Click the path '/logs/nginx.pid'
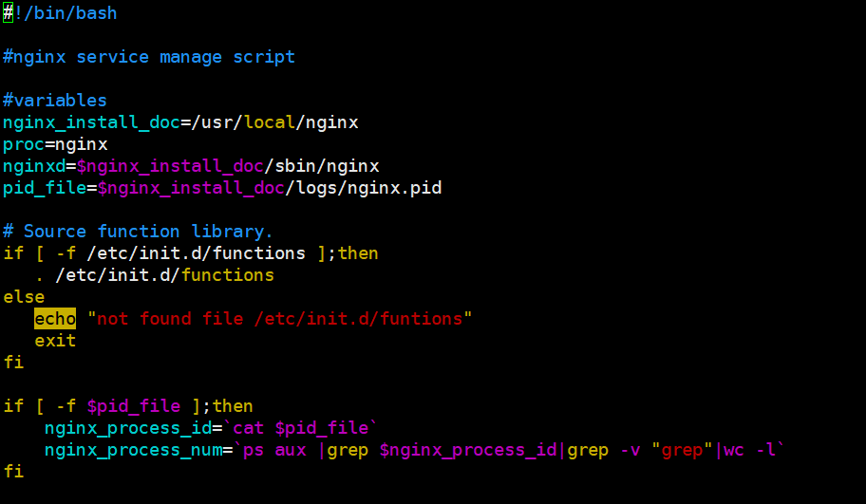 pyautogui.click(x=364, y=188)
